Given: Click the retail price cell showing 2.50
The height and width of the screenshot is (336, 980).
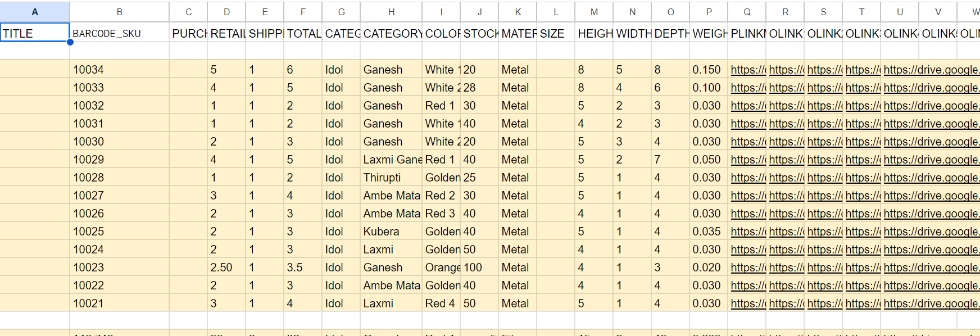Looking at the screenshot, I should [x=226, y=267].
